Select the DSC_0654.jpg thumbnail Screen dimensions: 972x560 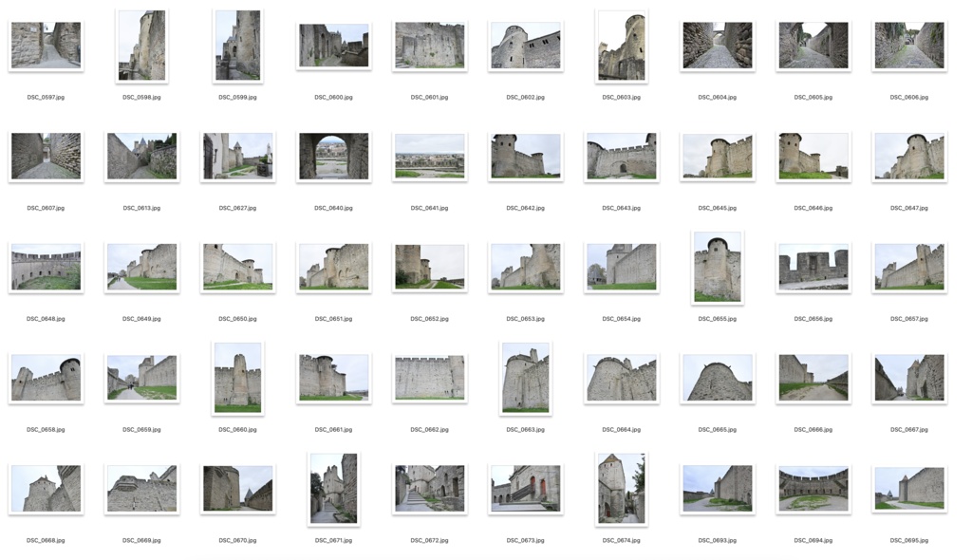click(x=621, y=268)
